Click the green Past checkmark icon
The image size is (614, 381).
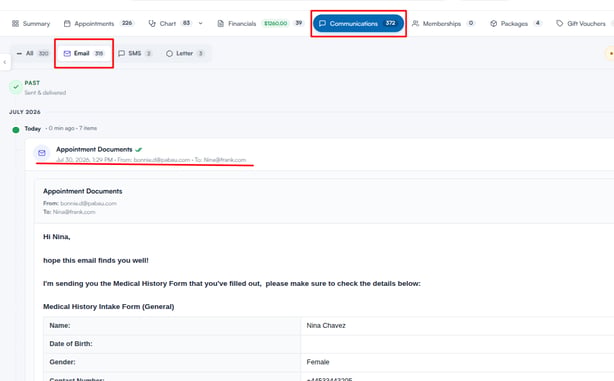point(16,87)
